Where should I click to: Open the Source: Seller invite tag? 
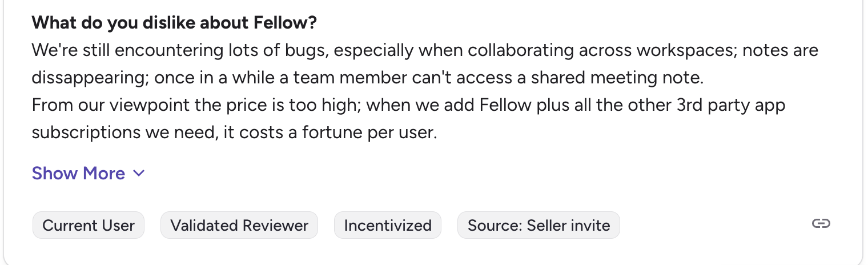(x=539, y=226)
